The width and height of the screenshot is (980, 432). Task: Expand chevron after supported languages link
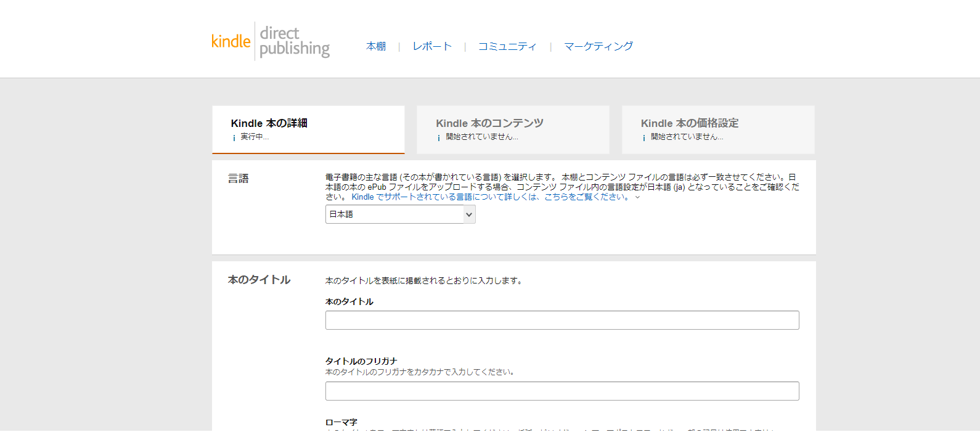click(637, 197)
